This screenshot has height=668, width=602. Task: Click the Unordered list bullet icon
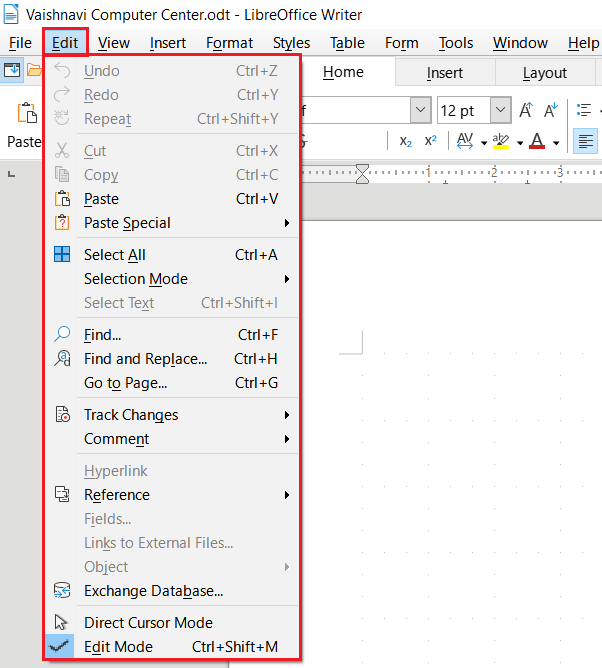pyautogui.click(x=584, y=110)
